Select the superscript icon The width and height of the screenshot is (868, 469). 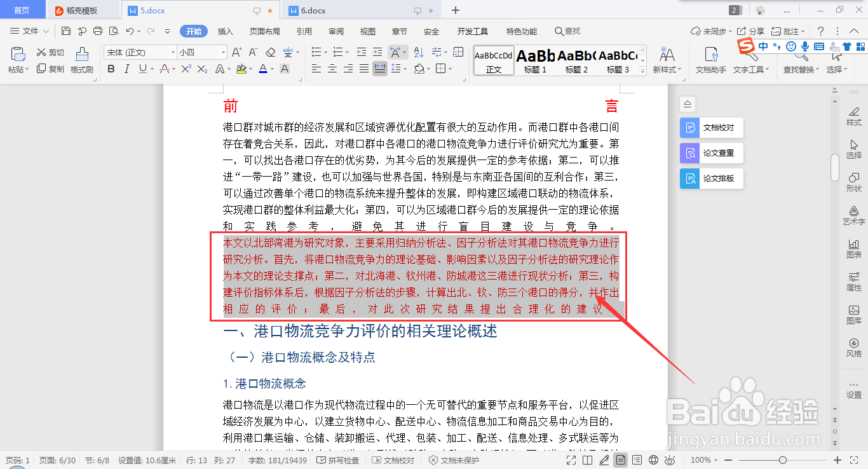point(185,68)
